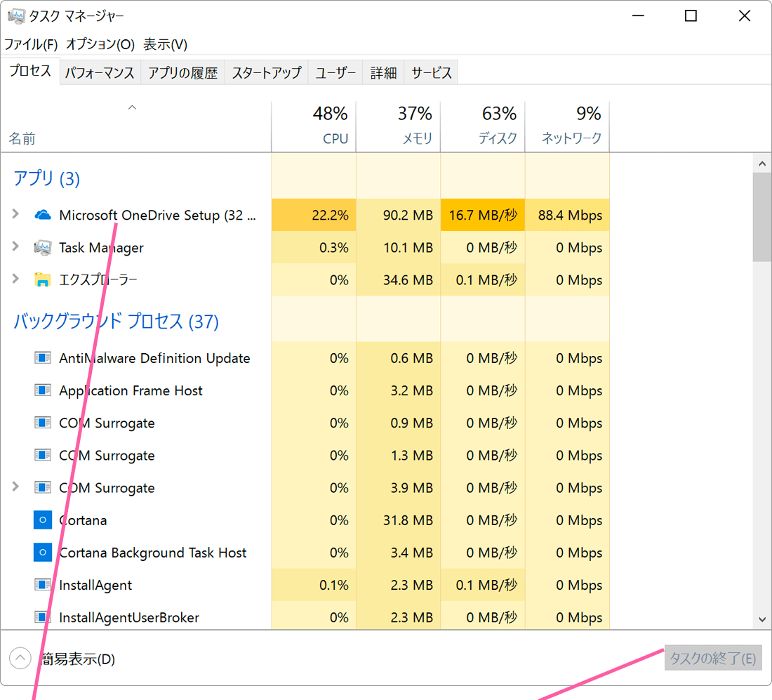Click the scrollbar down arrow

762,619
